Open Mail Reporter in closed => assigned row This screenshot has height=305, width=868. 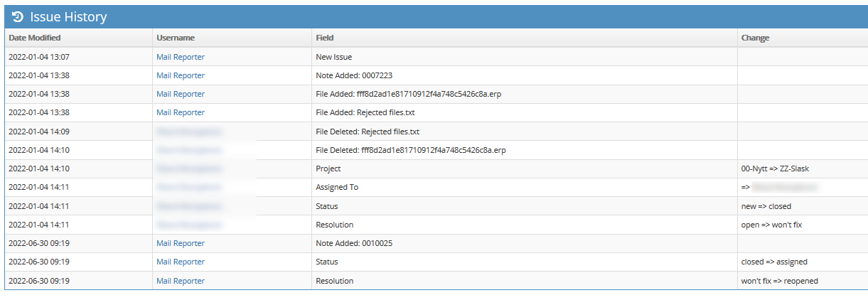[181, 262]
